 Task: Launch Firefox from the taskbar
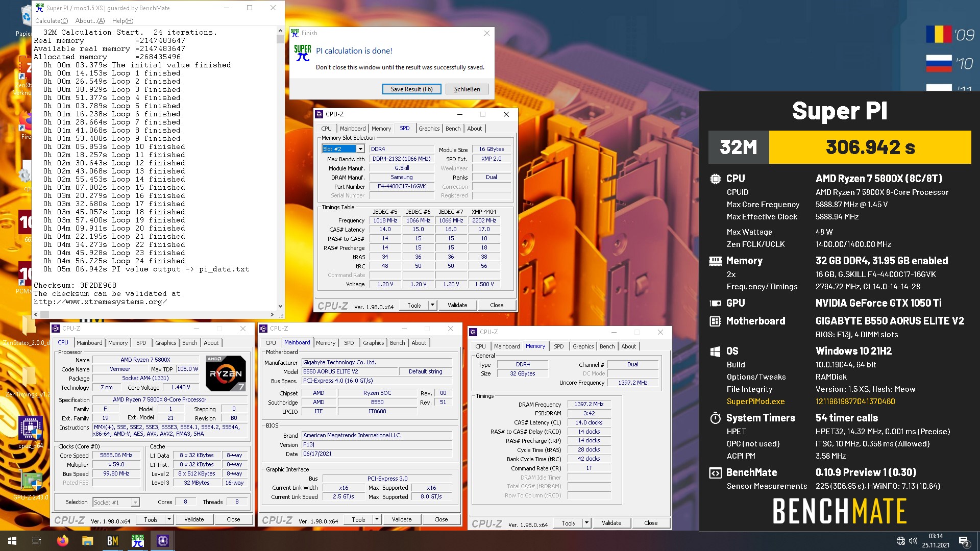[62, 541]
